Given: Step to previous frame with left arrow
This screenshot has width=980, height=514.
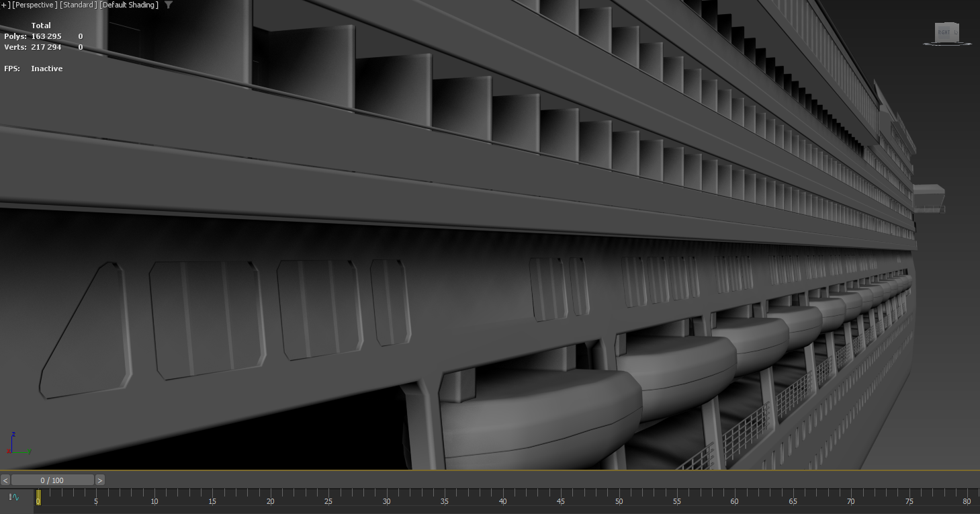Looking at the screenshot, I should click(x=5, y=480).
